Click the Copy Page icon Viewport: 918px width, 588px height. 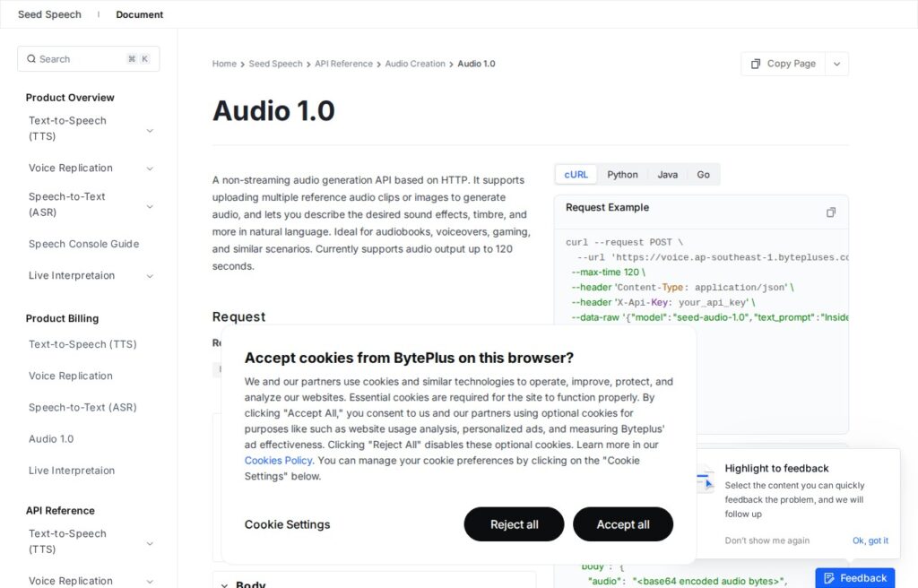click(756, 64)
